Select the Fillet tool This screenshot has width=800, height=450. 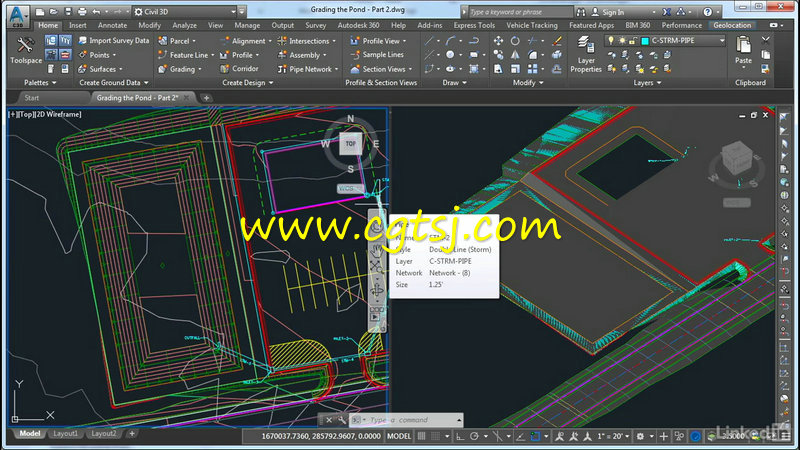(533, 55)
